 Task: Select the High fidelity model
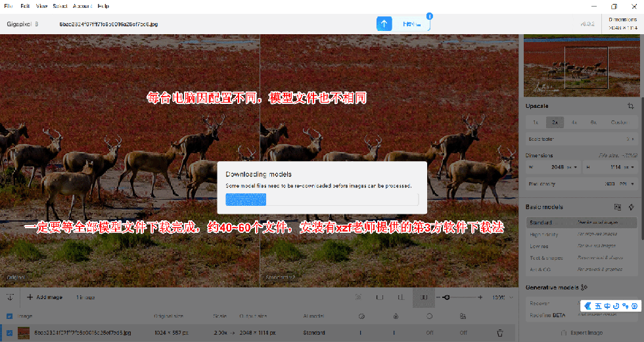(582, 234)
